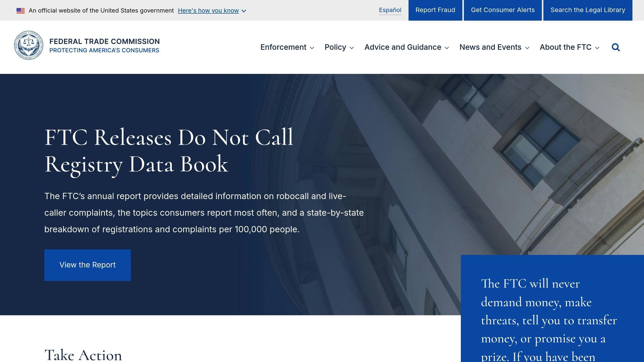Viewport: 644px width, 362px height.
Task: Open the Get Consumer Alerts page
Action: point(502,10)
